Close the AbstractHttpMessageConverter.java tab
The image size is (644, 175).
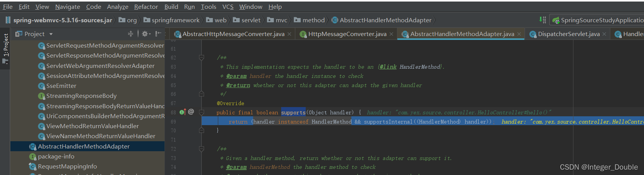[x=289, y=34]
